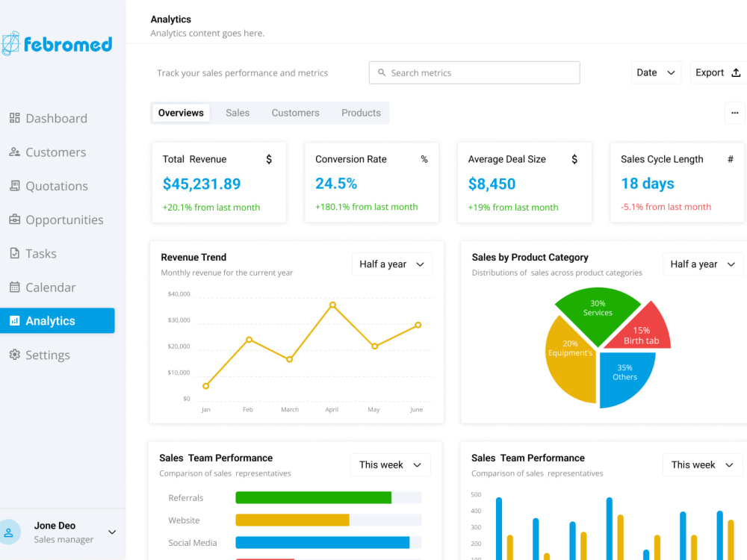The image size is (747, 560).
Task: Click the 24.5% conversion rate value
Action: click(336, 184)
